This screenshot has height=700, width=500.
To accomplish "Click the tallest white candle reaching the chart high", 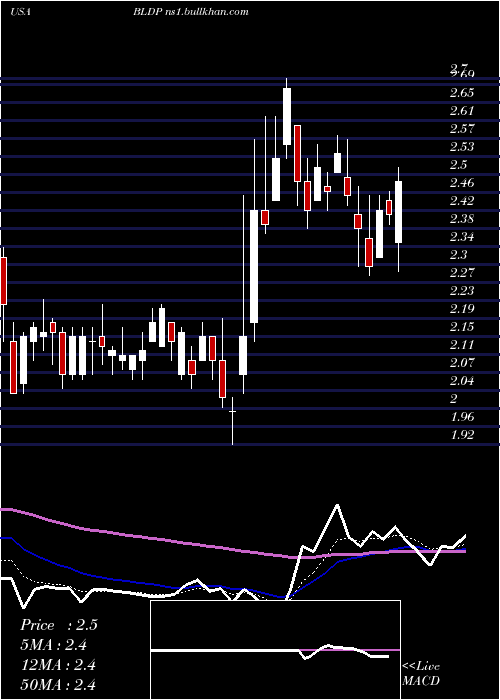I will [287, 116].
